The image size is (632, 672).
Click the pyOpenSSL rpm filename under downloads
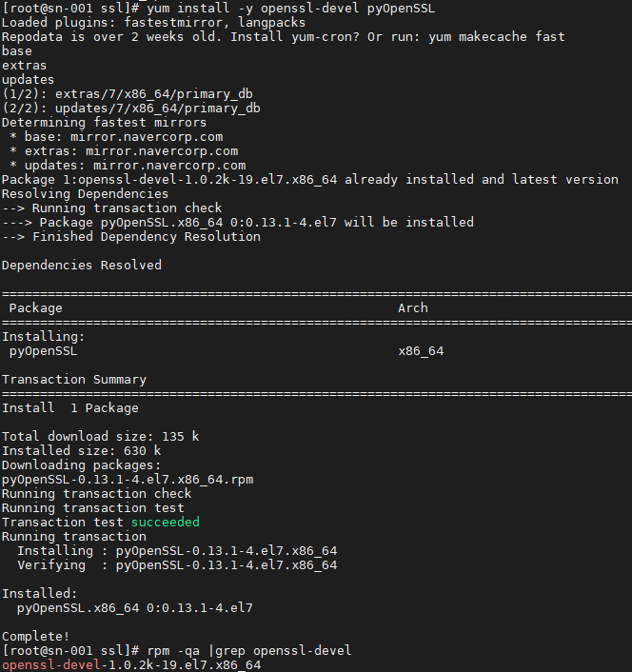point(128,480)
